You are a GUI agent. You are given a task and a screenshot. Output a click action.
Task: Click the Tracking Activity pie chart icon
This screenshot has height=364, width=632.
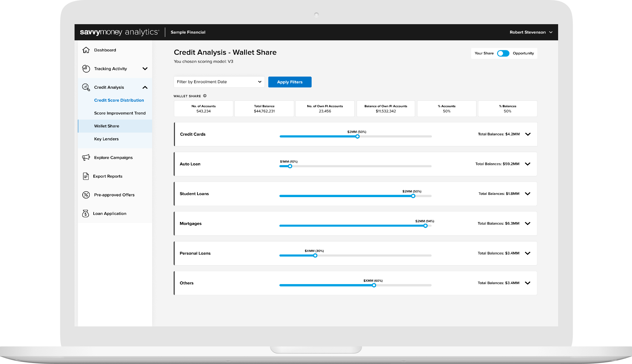point(86,69)
